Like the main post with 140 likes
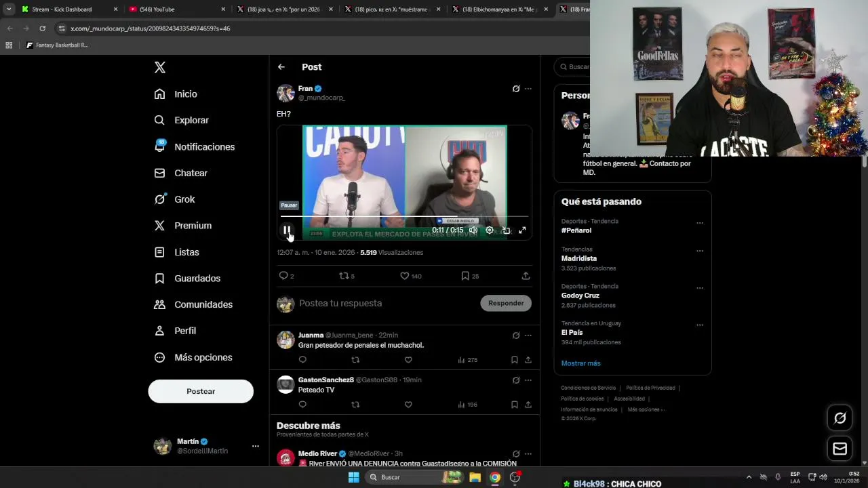This screenshot has height=488, width=868. pyautogui.click(x=404, y=276)
